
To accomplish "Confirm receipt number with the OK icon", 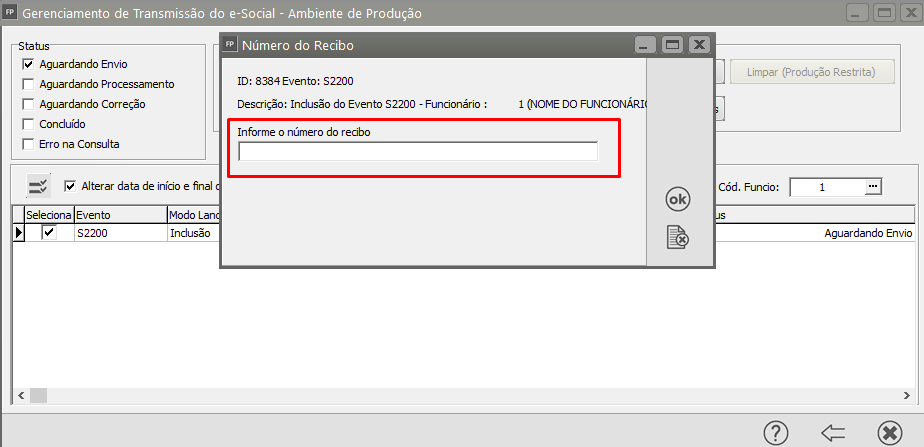I will [678, 200].
